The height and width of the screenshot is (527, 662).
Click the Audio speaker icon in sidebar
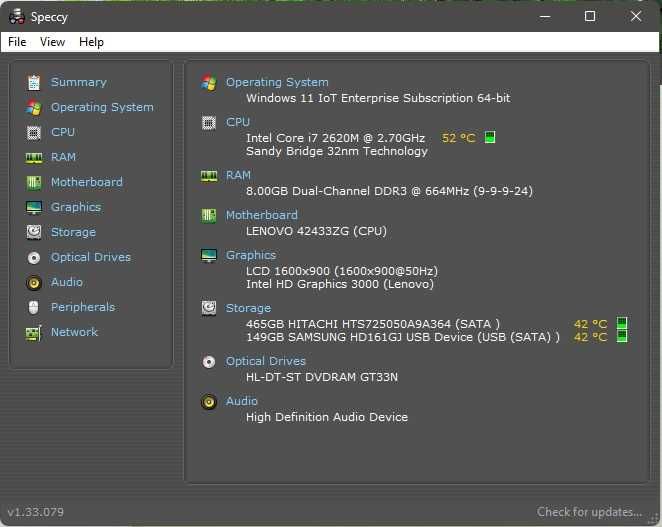click(x=34, y=283)
